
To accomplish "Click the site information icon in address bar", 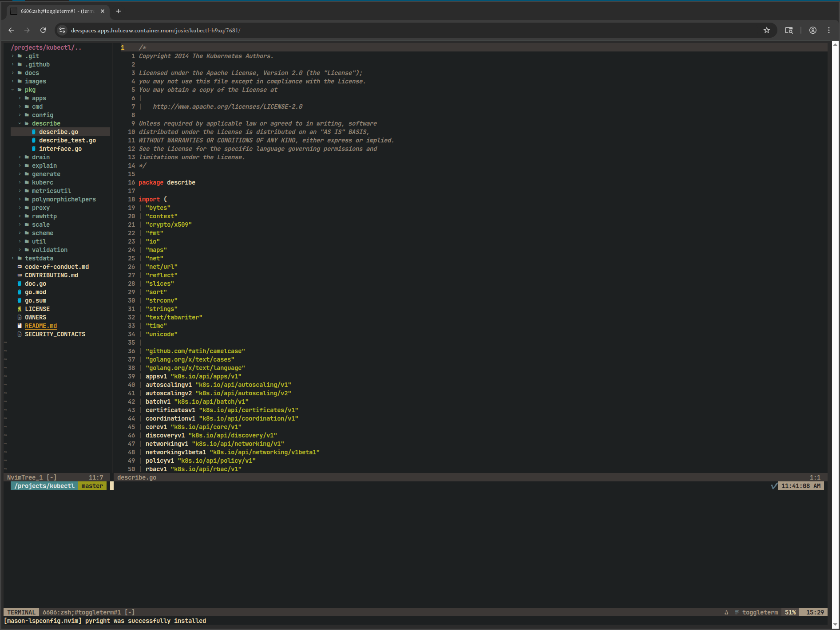I will click(62, 30).
